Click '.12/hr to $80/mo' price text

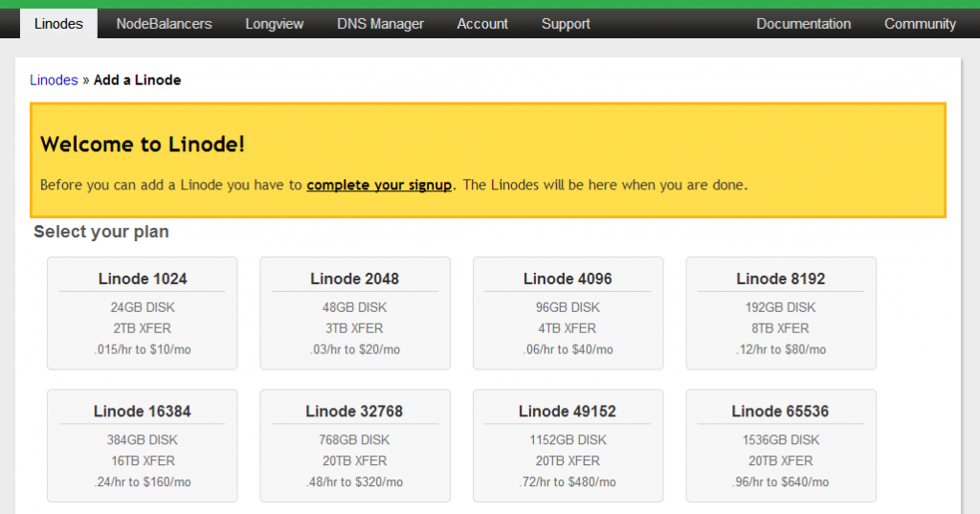tap(781, 349)
